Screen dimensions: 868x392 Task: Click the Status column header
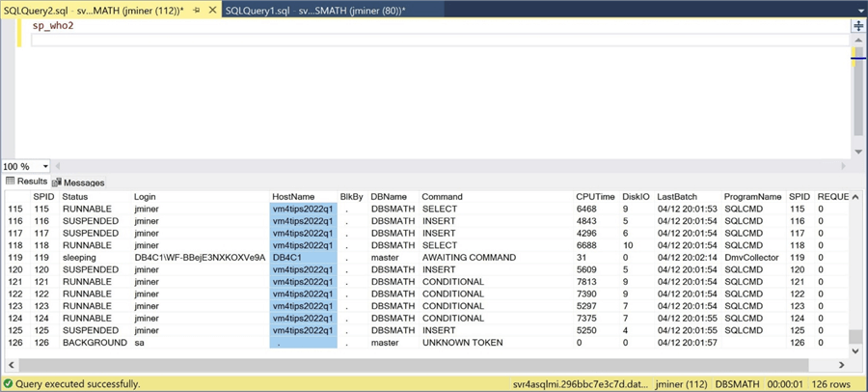tap(75, 196)
